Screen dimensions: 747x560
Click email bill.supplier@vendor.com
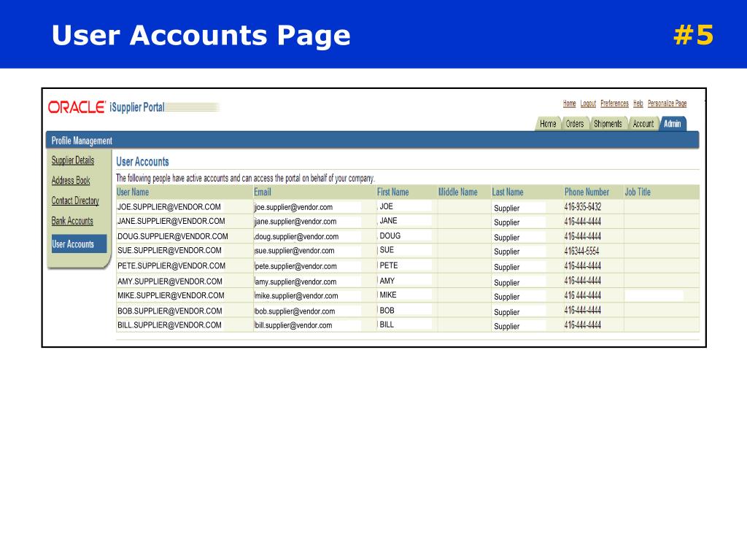click(x=293, y=326)
